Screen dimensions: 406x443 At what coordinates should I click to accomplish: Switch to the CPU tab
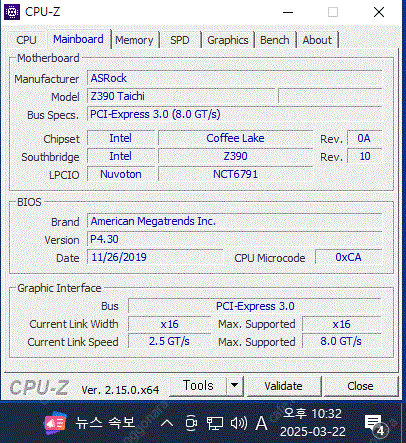[x=26, y=40]
